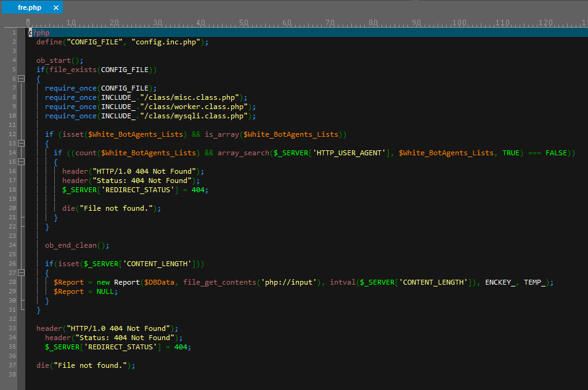Click line number 1 in the gutter
Screen dimensions: 588x390
(x=14, y=33)
